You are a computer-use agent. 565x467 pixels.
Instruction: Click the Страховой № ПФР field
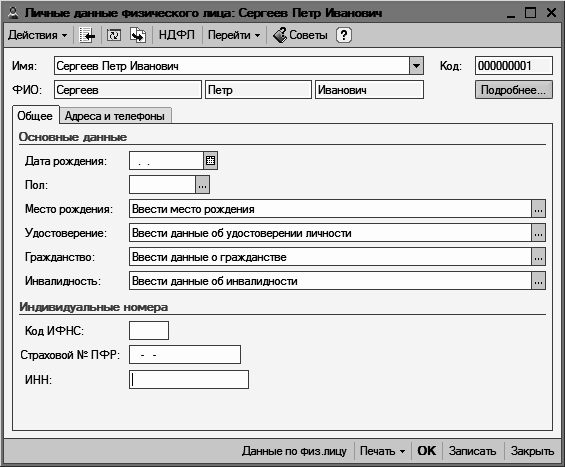click(185, 355)
